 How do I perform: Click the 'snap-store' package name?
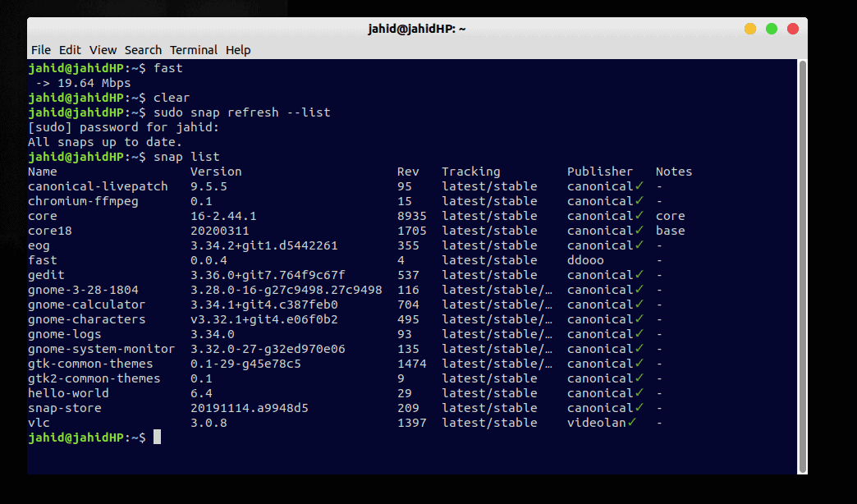point(65,408)
